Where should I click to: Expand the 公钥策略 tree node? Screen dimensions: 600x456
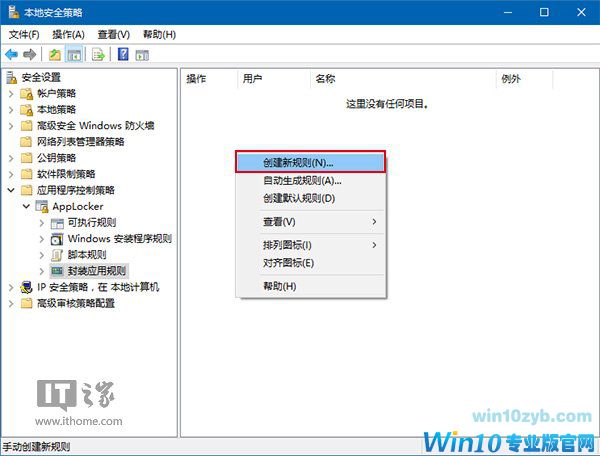tap(11, 158)
